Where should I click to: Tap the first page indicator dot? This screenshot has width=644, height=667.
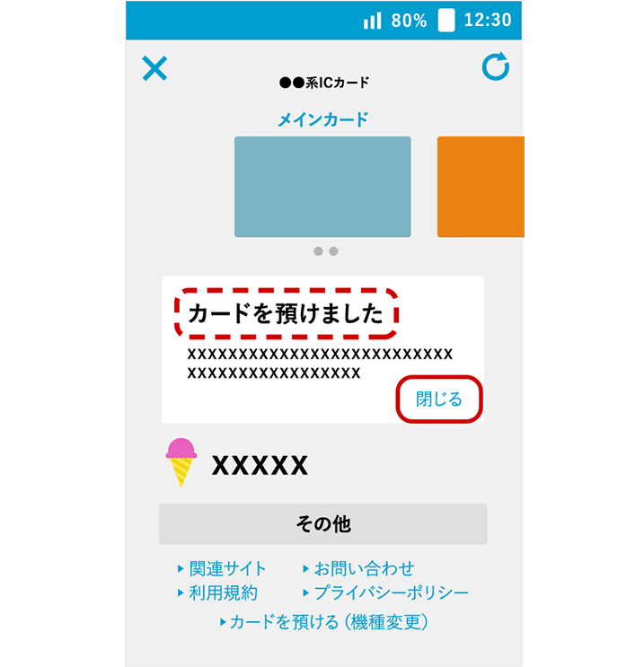point(318,251)
